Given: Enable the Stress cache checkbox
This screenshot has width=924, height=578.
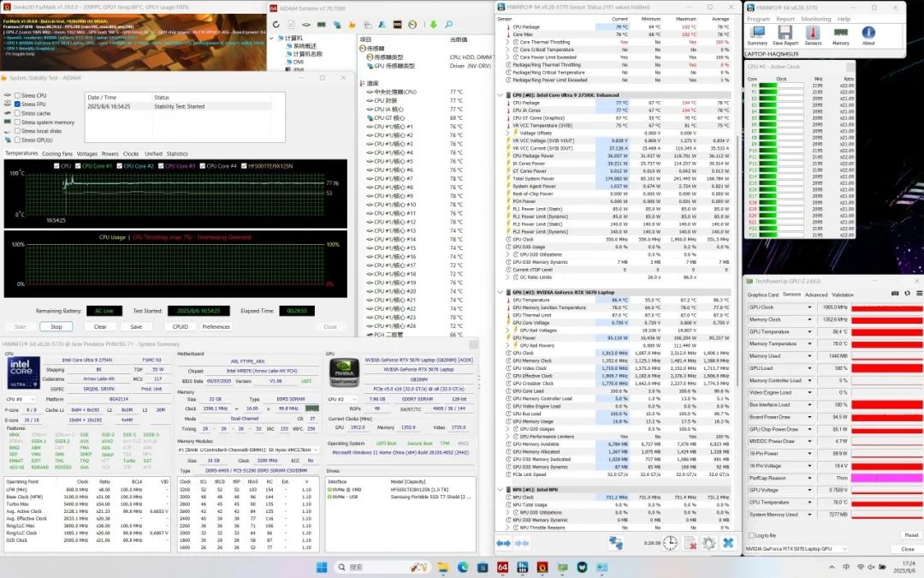Looking at the screenshot, I should [x=18, y=113].
